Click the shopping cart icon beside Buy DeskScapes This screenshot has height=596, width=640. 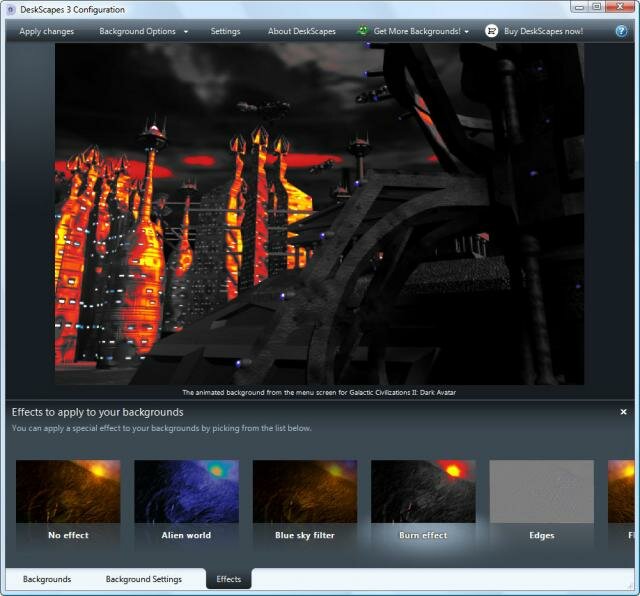(x=491, y=31)
